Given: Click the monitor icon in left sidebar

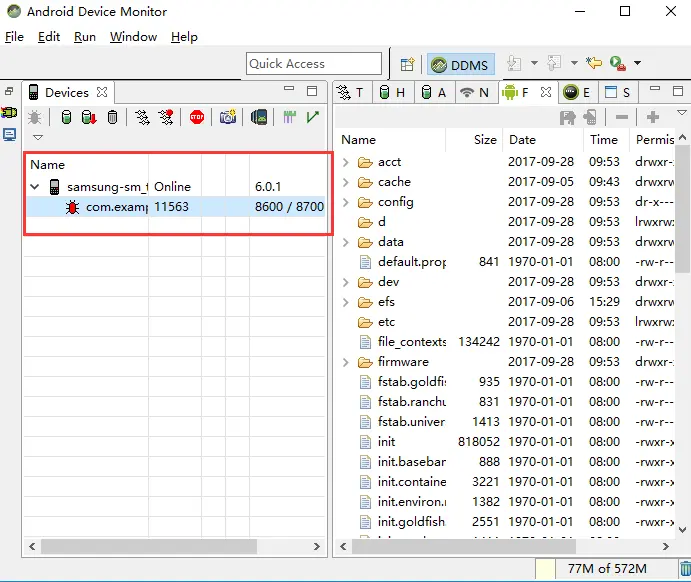Looking at the screenshot, I should pyautogui.click(x=9, y=134).
